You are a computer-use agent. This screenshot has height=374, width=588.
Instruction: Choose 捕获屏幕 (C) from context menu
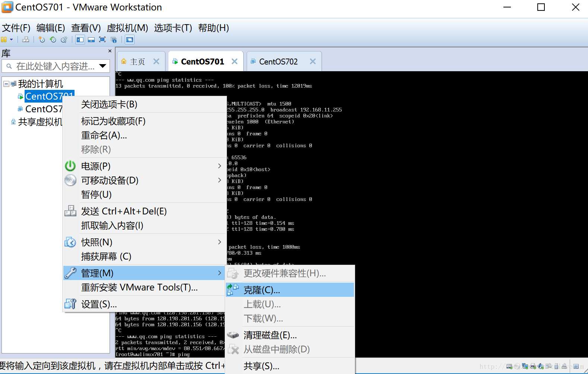pos(145,257)
